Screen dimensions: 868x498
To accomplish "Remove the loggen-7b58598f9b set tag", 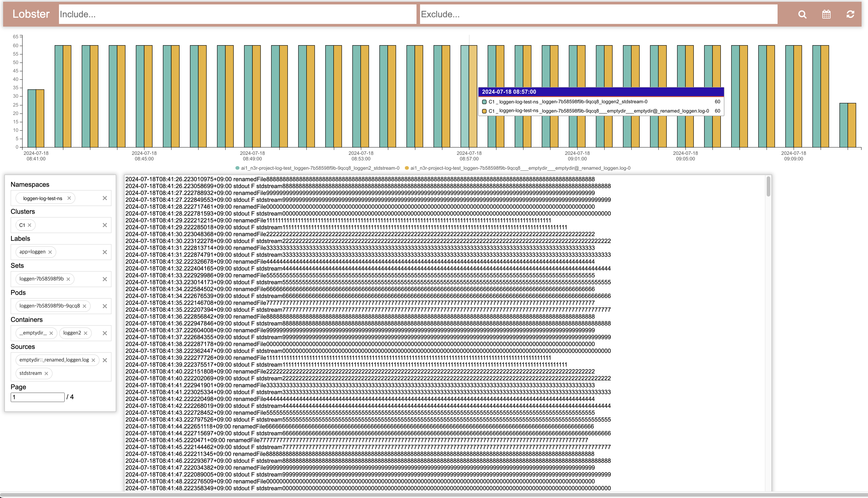I will tap(68, 279).
